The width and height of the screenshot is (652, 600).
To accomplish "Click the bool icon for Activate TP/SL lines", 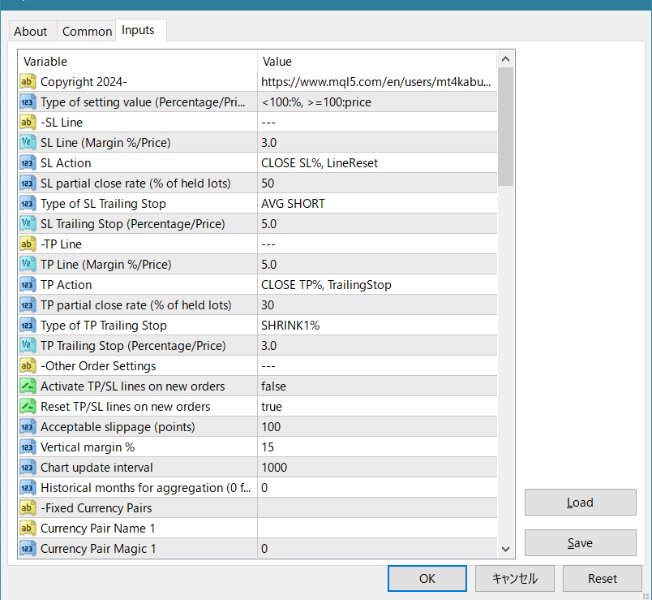I will tap(27, 386).
